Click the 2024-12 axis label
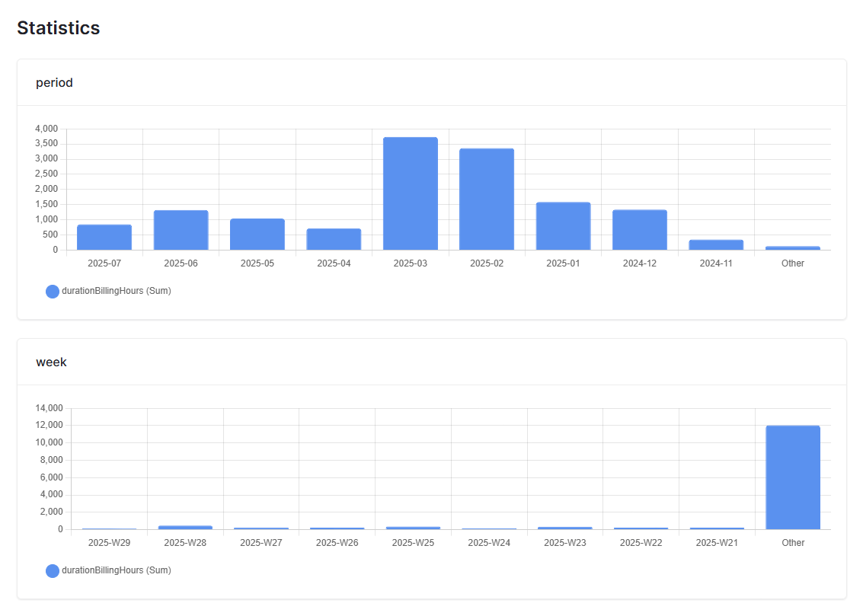This screenshot has height=616, width=863. 640,263
